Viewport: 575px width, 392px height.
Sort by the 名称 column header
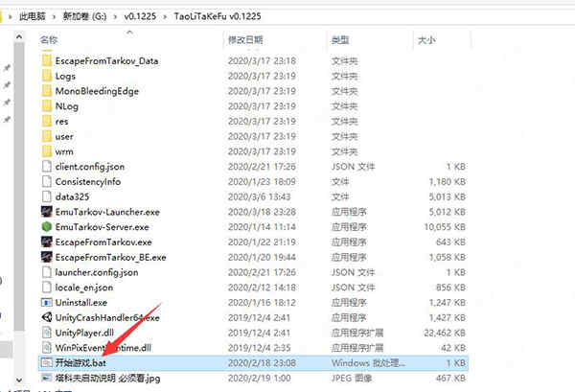coord(49,39)
